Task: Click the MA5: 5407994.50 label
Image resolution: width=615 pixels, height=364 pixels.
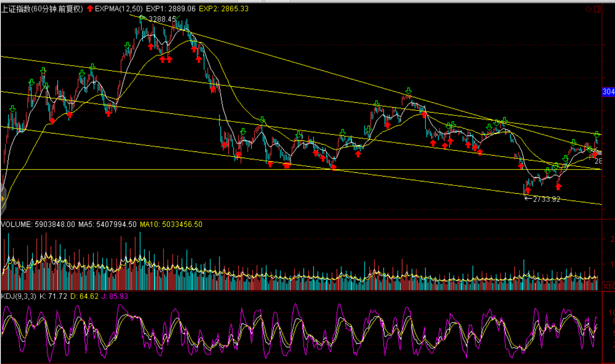Action: click(107, 224)
